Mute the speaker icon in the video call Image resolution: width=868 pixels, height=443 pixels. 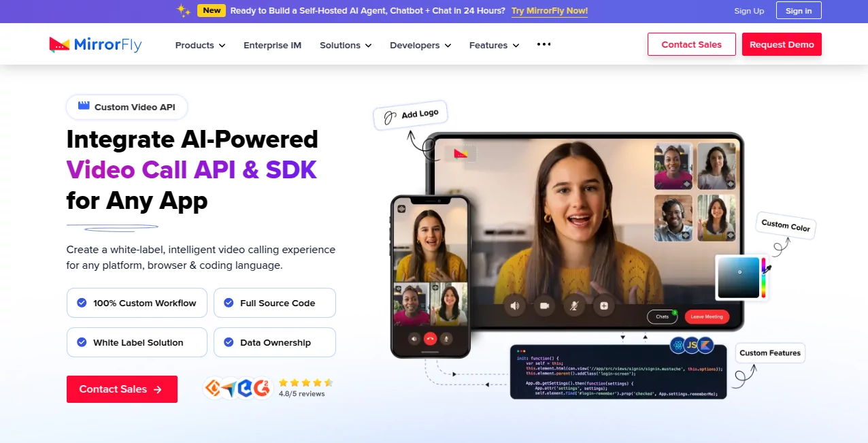[514, 306]
